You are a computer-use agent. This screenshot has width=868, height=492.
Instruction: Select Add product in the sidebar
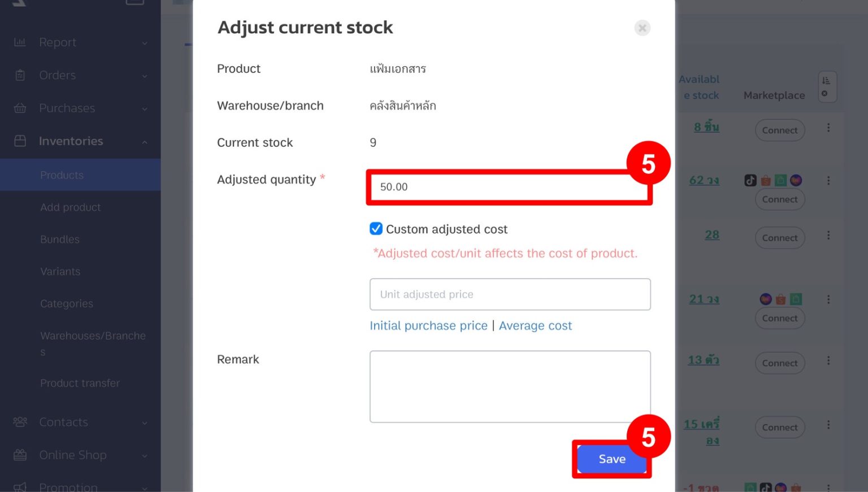(70, 207)
